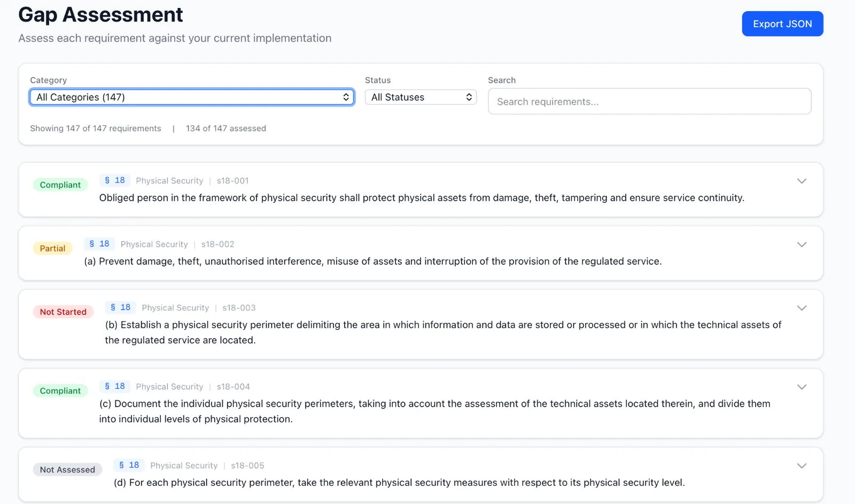The image size is (855, 504).
Task: Expand requirement s18-004 with its chevron
Action: (802, 387)
